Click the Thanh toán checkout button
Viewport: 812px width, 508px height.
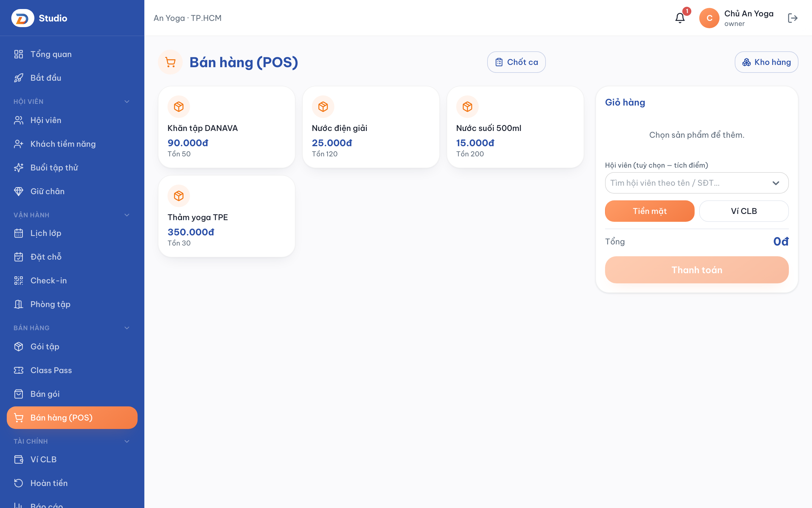(697, 270)
